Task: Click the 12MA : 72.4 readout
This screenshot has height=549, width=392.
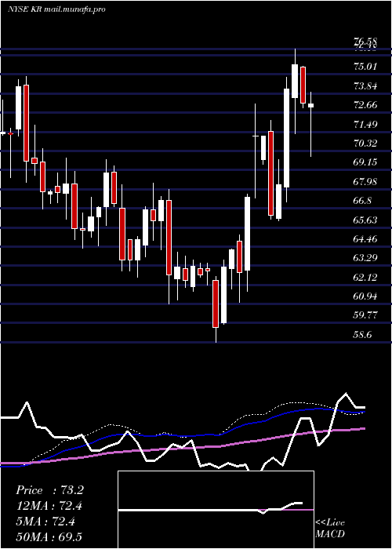Action: tap(49, 506)
